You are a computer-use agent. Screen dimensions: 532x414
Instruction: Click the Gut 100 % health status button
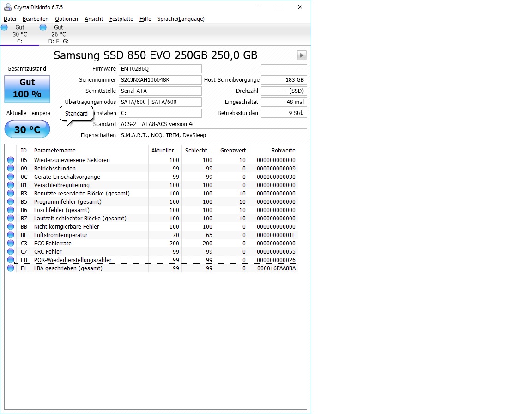[x=27, y=89]
